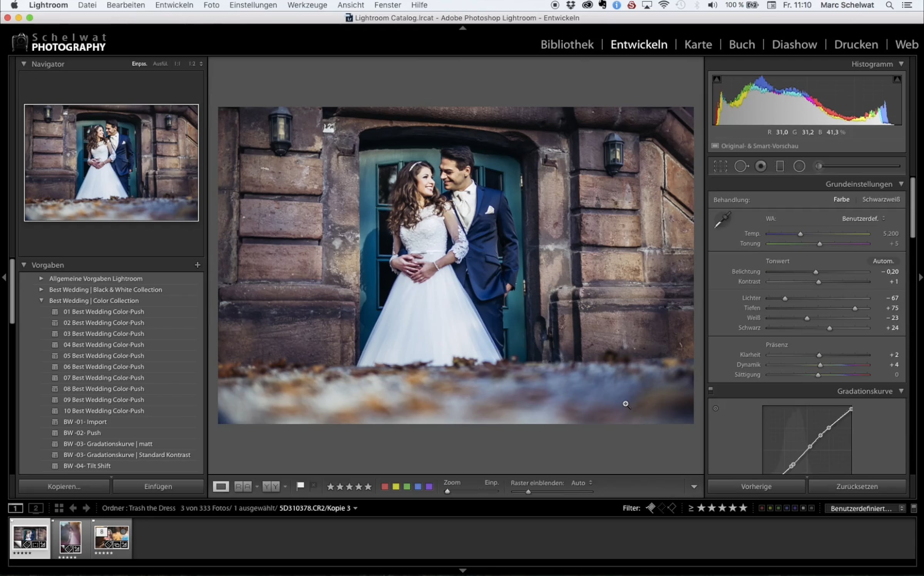The height and width of the screenshot is (576, 924).
Task: Open the Entwickeln menu in menu bar
Action: coord(174,5)
